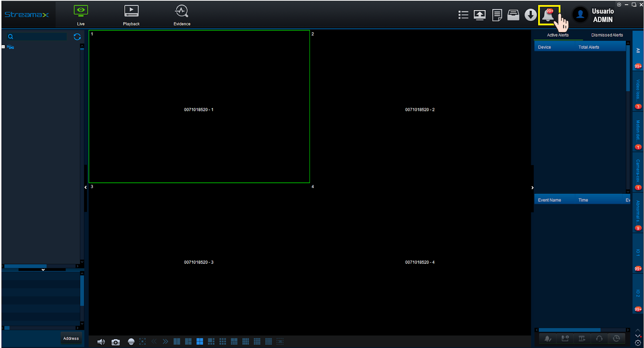Open the Evidence module
The height and width of the screenshot is (348, 644).
click(x=182, y=15)
